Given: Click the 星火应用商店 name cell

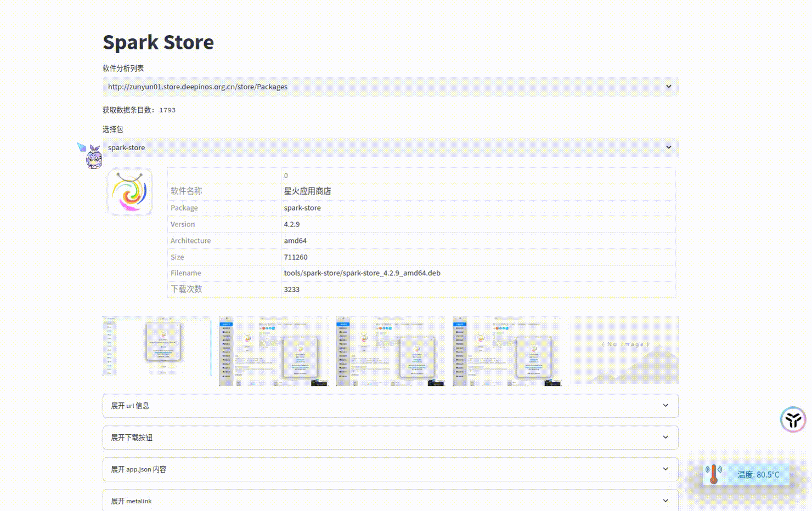Looking at the screenshot, I should pos(478,191).
